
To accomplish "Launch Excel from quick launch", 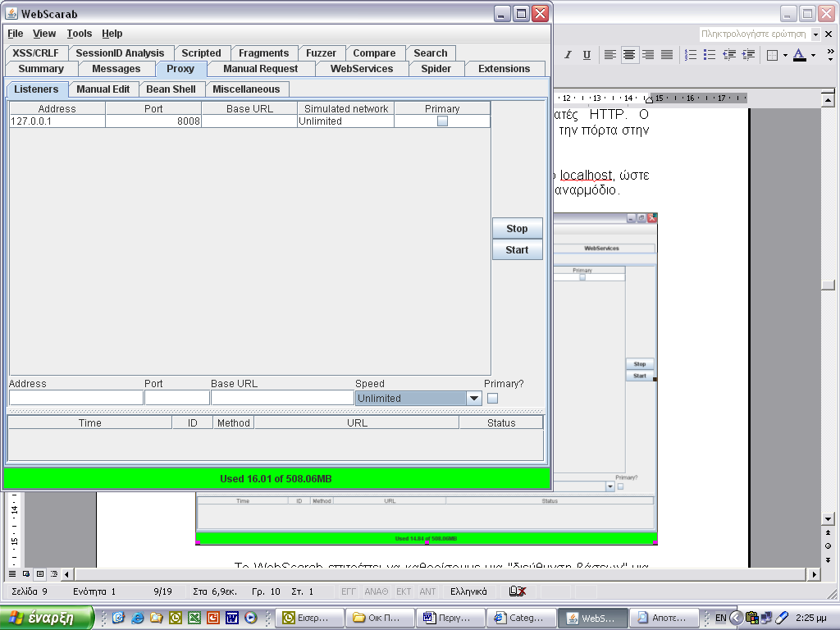I will click(194, 618).
